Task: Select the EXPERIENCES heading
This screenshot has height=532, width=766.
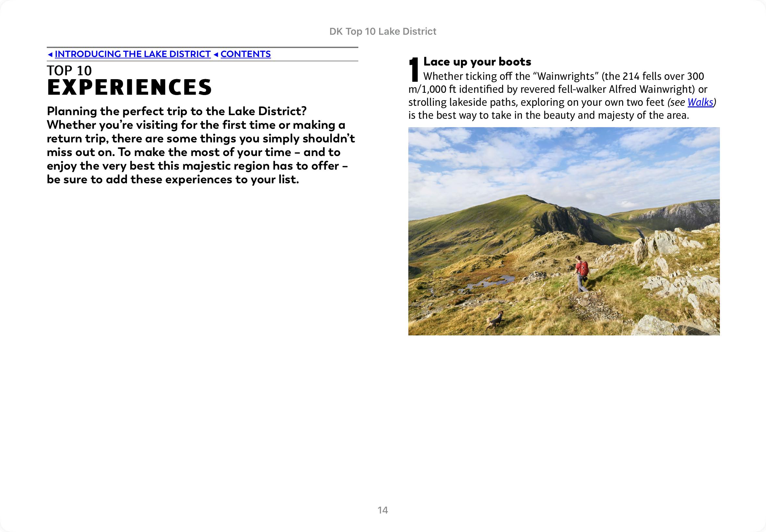Action: point(130,87)
